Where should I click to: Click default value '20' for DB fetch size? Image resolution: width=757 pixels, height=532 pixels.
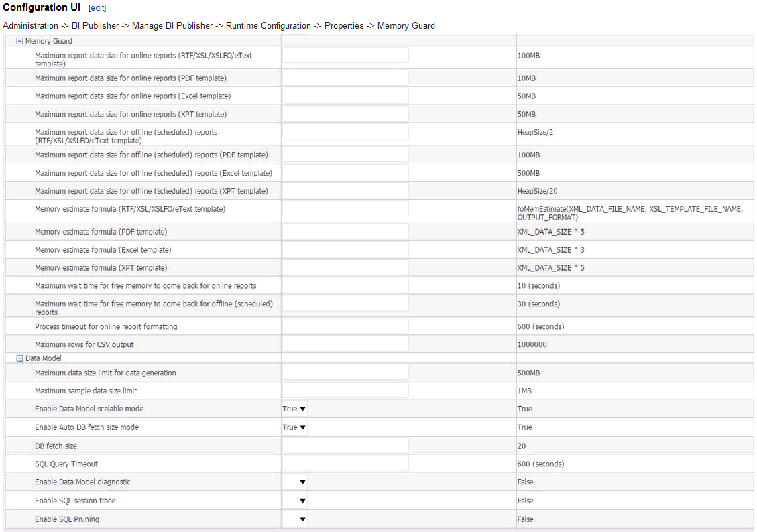[x=522, y=446]
